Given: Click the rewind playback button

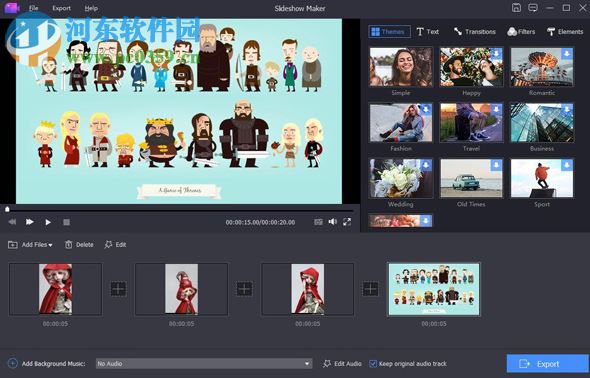Looking at the screenshot, I should tap(12, 222).
